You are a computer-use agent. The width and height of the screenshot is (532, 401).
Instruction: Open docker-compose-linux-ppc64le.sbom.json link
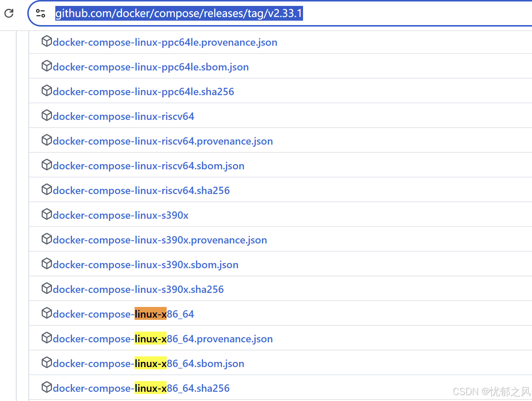151,67
